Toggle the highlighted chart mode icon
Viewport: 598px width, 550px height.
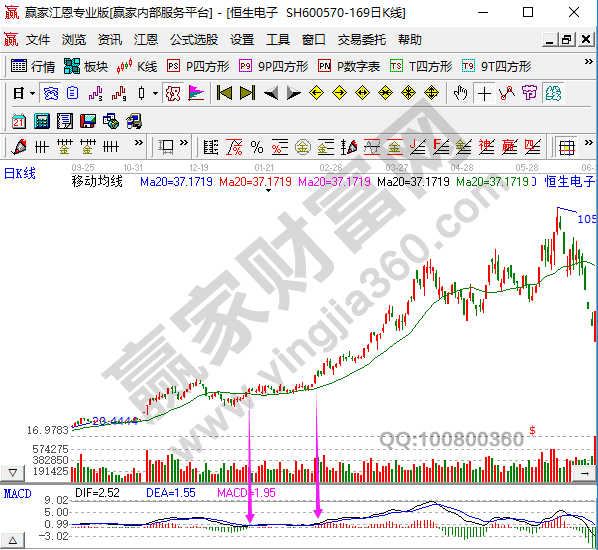pyautogui.click(x=50, y=93)
